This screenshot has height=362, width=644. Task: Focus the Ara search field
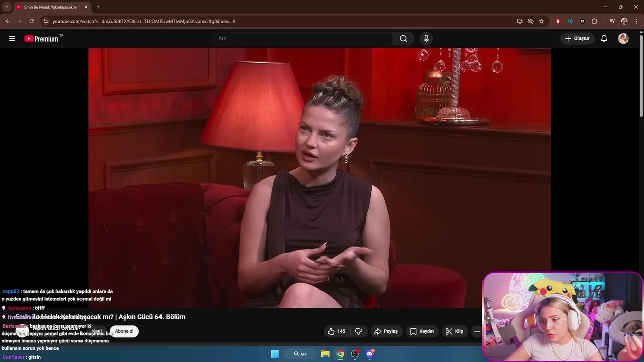[303, 39]
